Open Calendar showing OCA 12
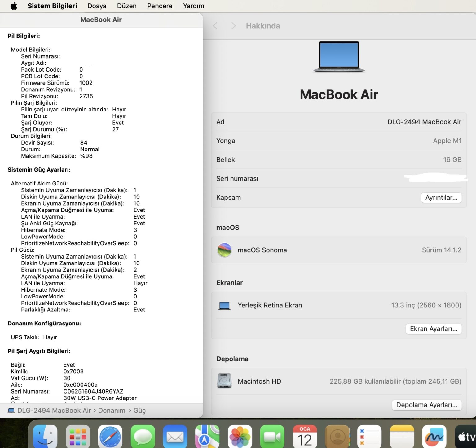The height and width of the screenshot is (448, 476). (x=305, y=437)
